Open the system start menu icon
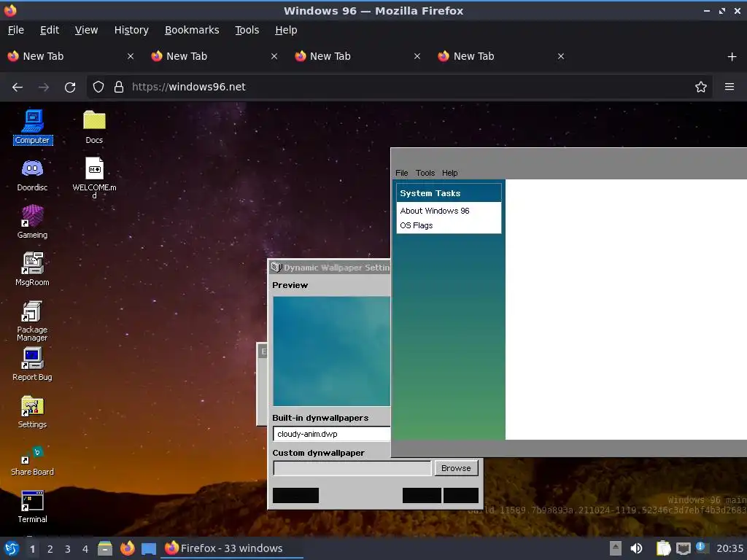The image size is (747, 560). coord(12,548)
